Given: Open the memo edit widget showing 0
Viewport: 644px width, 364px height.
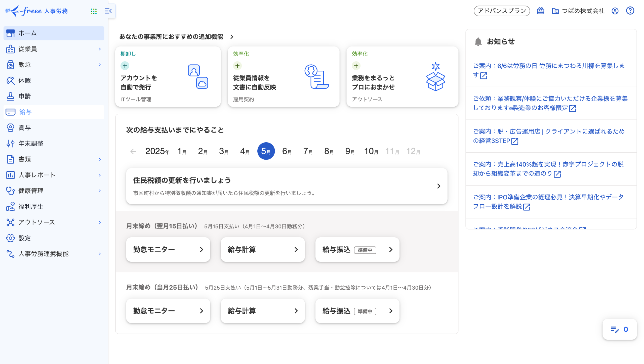Looking at the screenshot, I should coord(619,329).
